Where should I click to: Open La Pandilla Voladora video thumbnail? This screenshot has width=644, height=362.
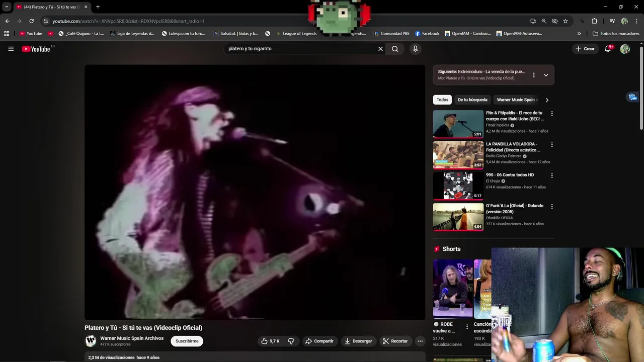coord(458,155)
